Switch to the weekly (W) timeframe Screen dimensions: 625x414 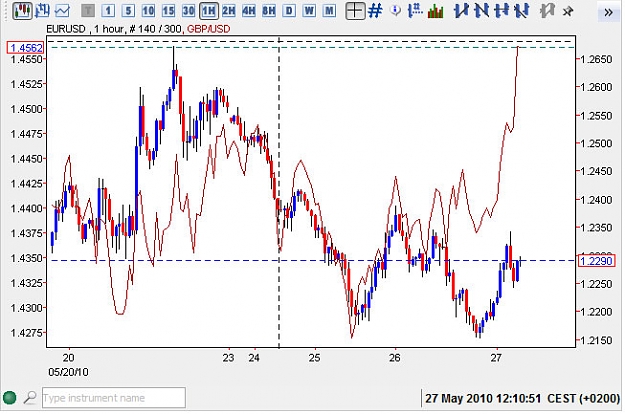(x=309, y=11)
